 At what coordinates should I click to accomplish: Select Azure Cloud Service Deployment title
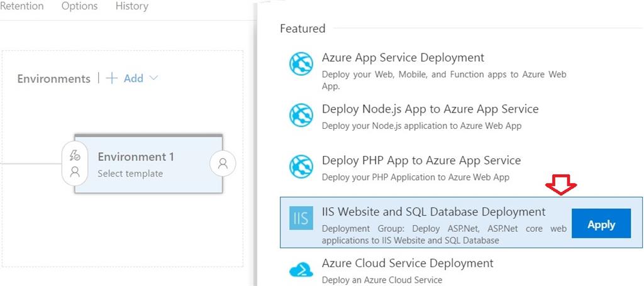(408, 263)
